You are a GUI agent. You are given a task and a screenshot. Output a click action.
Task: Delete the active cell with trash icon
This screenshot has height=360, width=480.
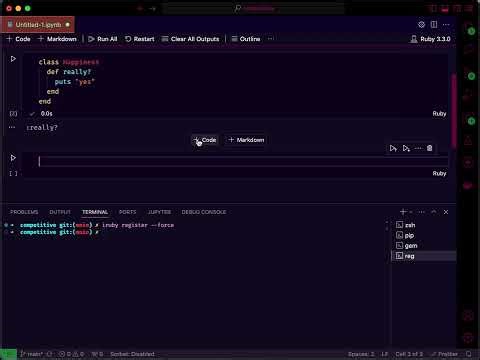coord(430,148)
